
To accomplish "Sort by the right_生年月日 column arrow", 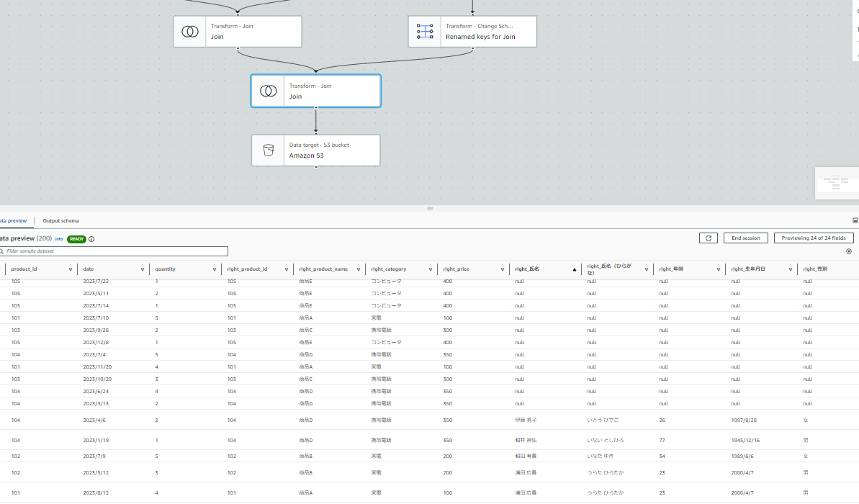I will [x=791, y=269].
